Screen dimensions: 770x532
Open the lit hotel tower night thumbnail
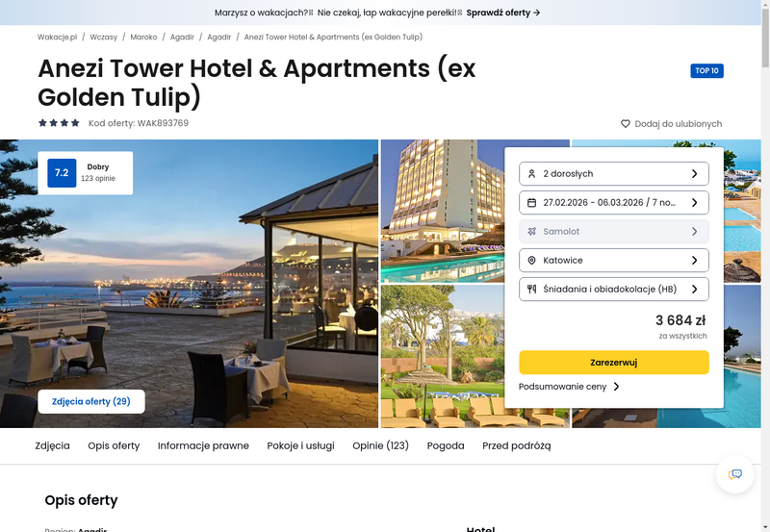(x=443, y=211)
